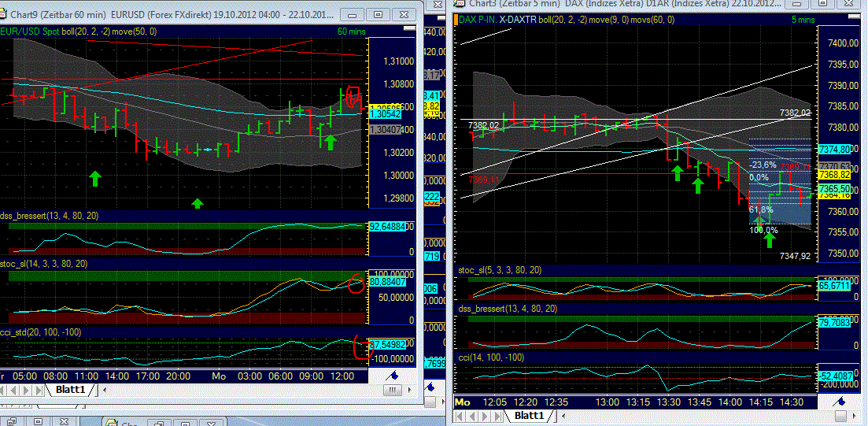This screenshot has width=868, height=426.
Task: Click right arrow of Chart9 horizontal scrollbar
Action: [410, 390]
